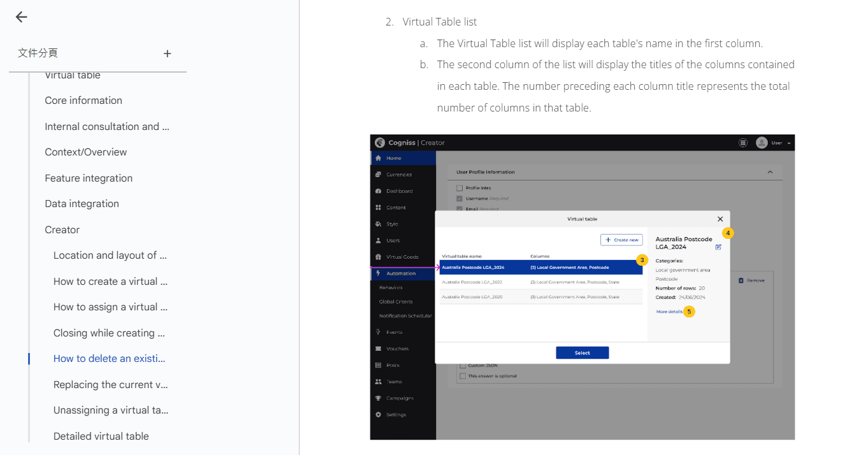Jump to the Creator section heading

click(62, 230)
